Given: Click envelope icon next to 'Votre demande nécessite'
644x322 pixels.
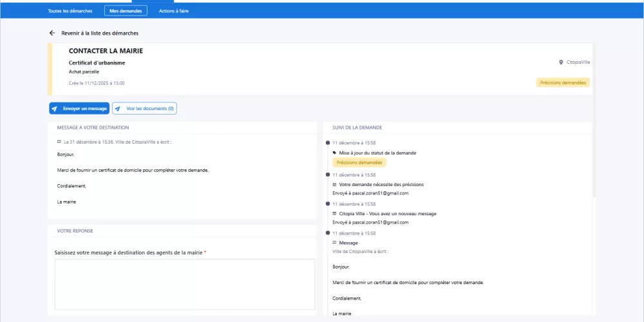Looking at the screenshot, I should point(334,184).
